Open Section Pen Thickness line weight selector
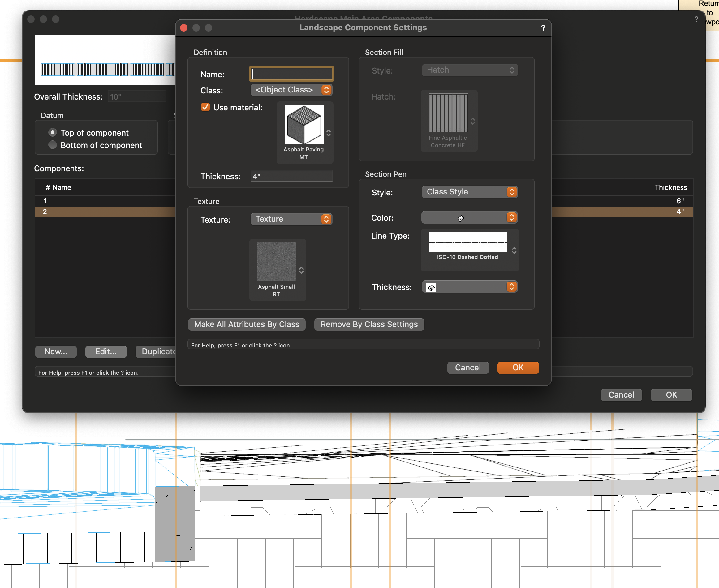719x588 pixels. [469, 287]
